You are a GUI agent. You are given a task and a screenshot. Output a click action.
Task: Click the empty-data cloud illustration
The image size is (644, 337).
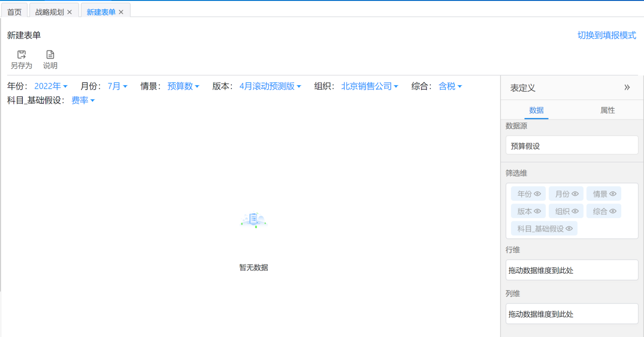[254, 220]
